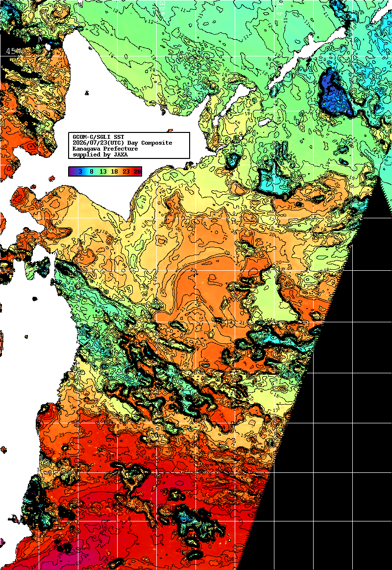Click the dark blue cold-water patch
Image resolution: width=392 pixels, height=570 pixels.
pyautogui.click(x=335, y=93)
